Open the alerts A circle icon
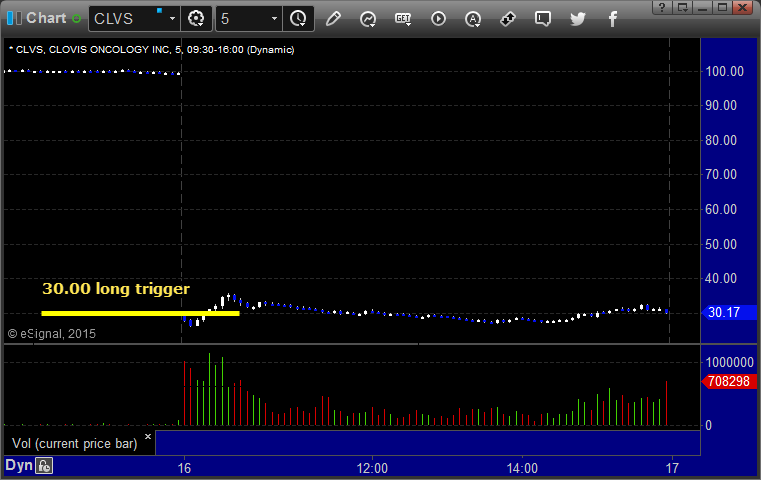Screen dimensions: 761x480 pos(473,19)
